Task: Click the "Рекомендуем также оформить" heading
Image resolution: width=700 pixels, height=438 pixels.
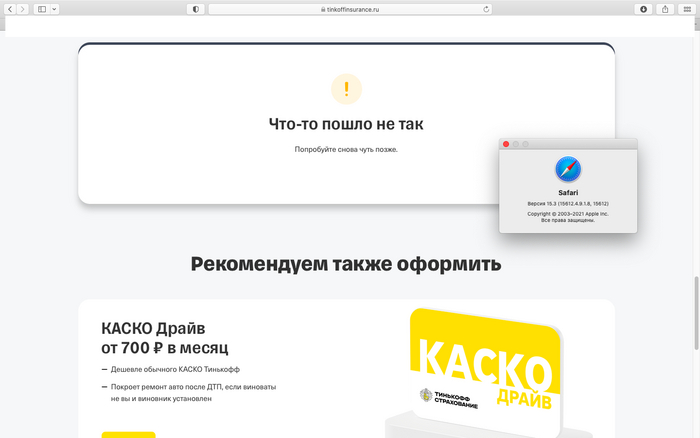Action: coord(346,264)
